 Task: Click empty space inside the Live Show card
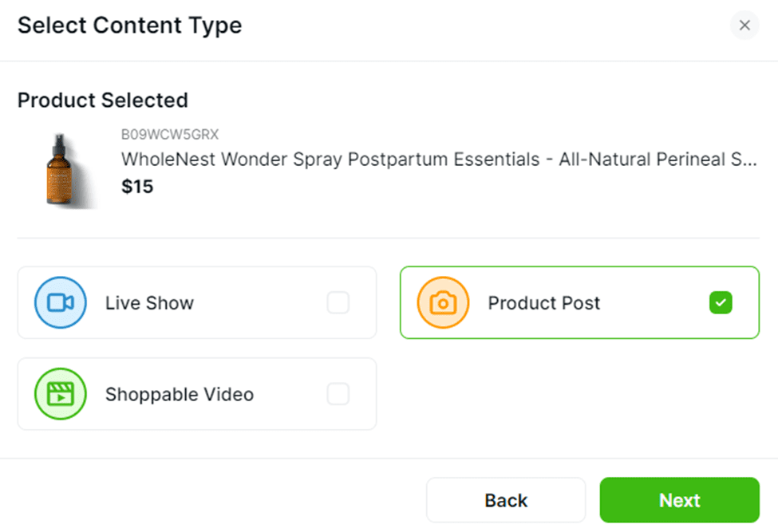click(x=260, y=302)
